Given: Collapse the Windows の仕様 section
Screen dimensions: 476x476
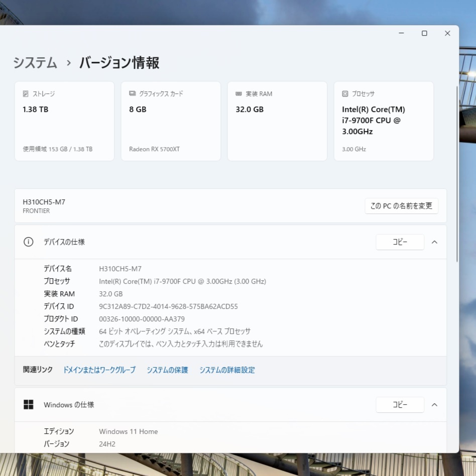Looking at the screenshot, I should click(x=434, y=405).
